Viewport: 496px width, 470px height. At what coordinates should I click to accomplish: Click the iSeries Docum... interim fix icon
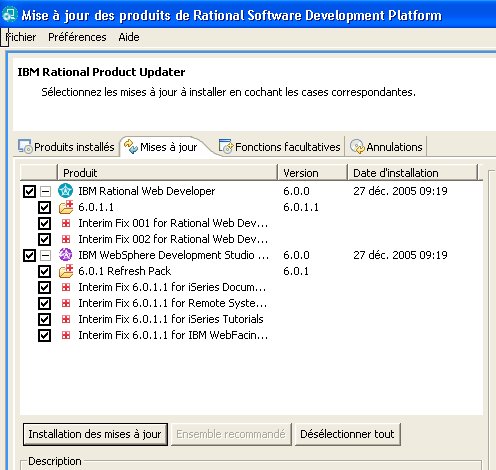[x=66, y=287]
